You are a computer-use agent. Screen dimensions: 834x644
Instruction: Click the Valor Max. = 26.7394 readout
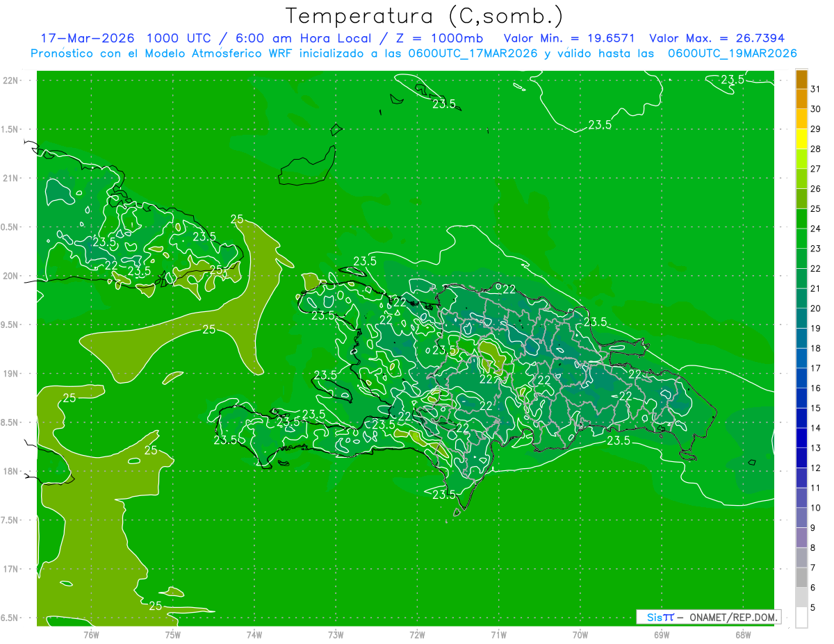pos(717,38)
